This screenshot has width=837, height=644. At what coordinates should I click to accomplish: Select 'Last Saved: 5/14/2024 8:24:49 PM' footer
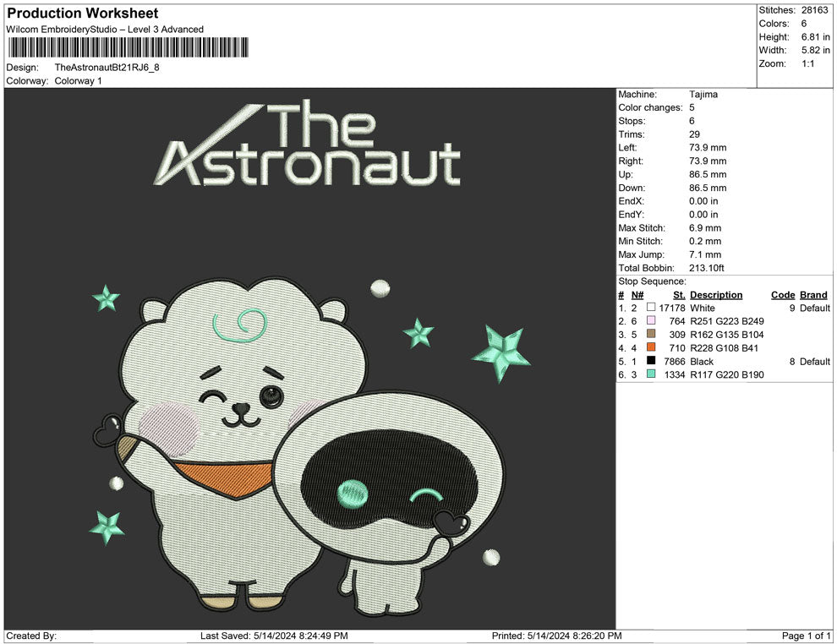tap(274, 636)
